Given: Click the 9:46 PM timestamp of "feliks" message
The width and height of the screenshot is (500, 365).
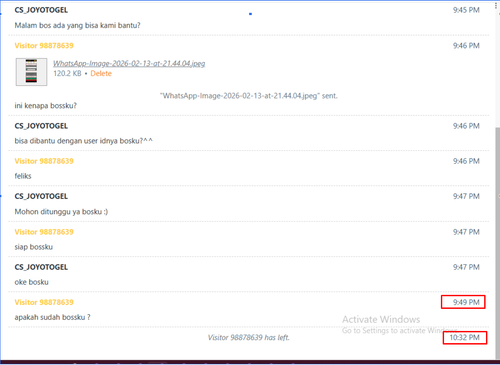Looking at the screenshot, I should click(x=466, y=161).
